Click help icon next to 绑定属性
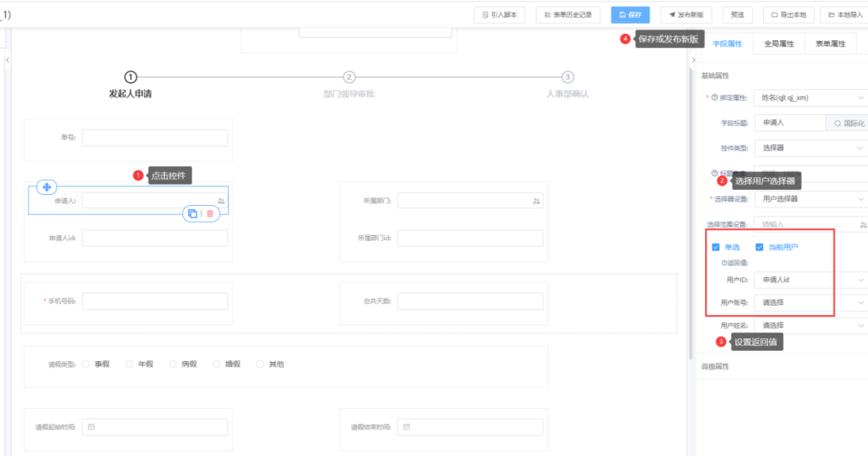 [x=715, y=97]
